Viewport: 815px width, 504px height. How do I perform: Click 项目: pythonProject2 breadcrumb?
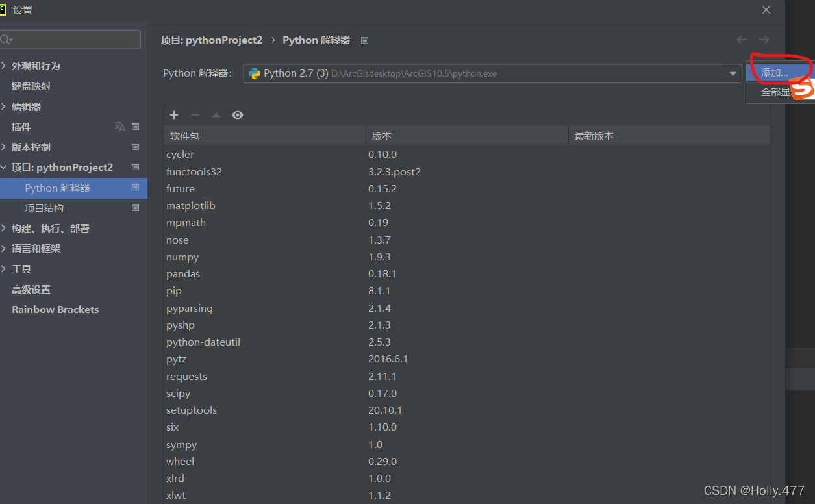click(212, 40)
